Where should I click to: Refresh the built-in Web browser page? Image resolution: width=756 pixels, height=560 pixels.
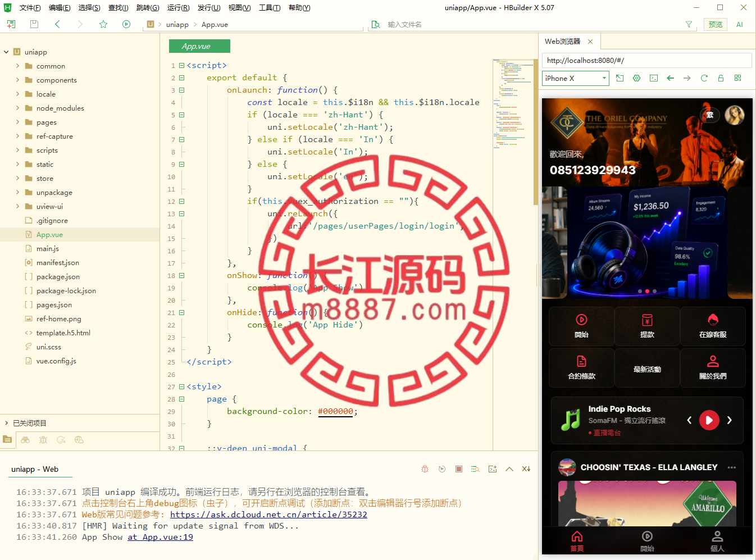(x=704, y=78)
